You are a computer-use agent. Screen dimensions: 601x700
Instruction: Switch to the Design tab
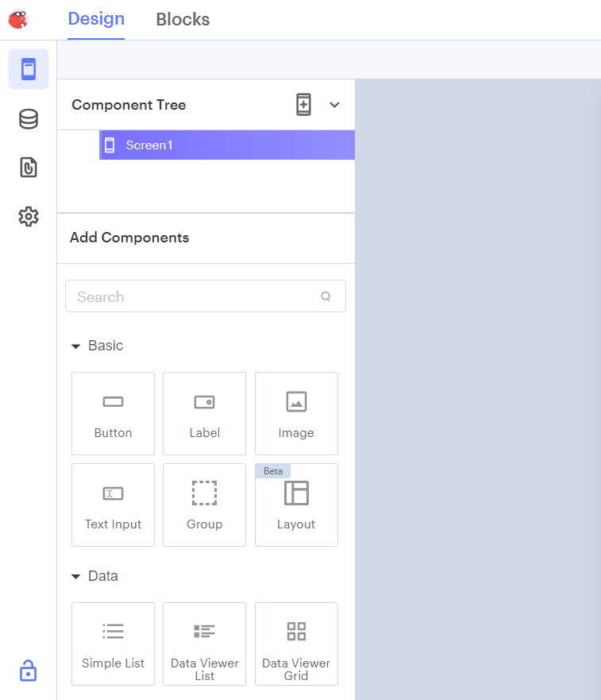pyautogui.click(x=96, y=19)
